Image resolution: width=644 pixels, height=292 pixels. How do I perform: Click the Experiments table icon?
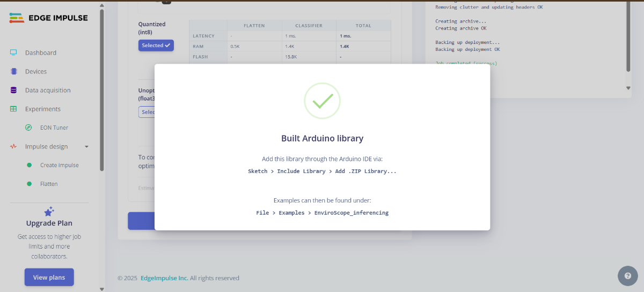pos(13,109)
